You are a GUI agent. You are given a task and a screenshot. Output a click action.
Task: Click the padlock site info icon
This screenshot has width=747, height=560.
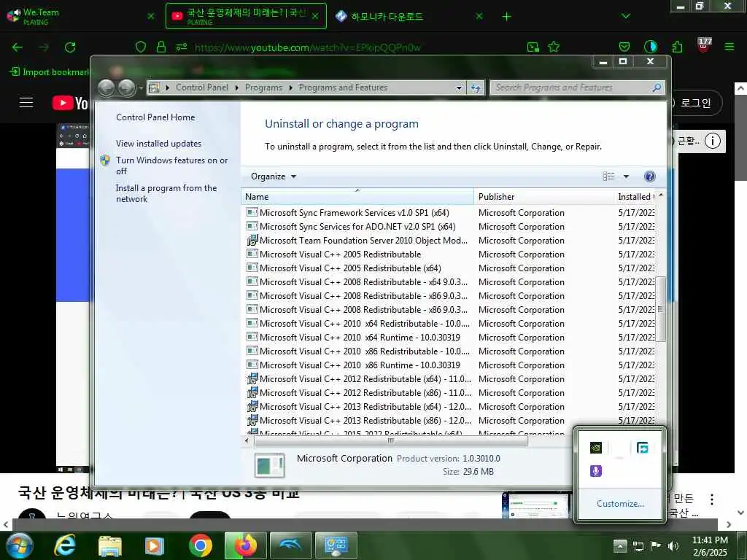tap(161, 47)
